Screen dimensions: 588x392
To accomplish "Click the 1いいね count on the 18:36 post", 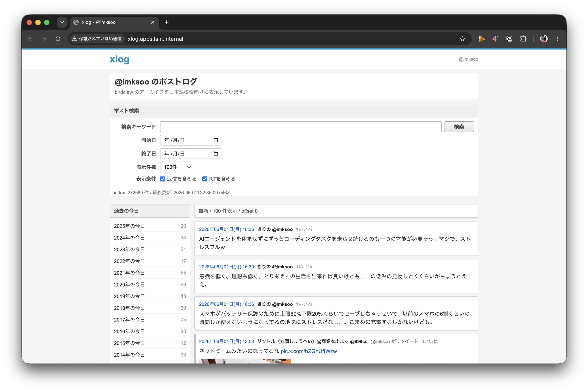I will point(304,229).
